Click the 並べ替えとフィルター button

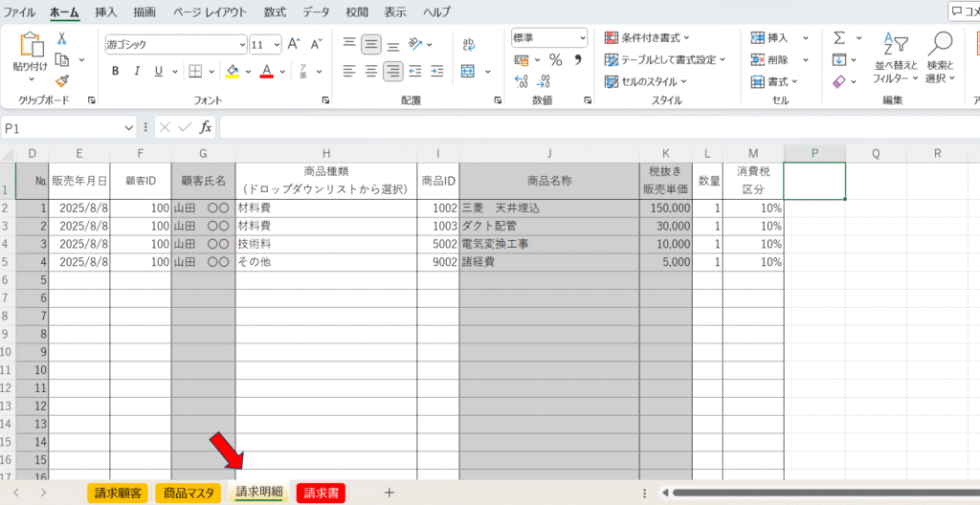[895, 61]
